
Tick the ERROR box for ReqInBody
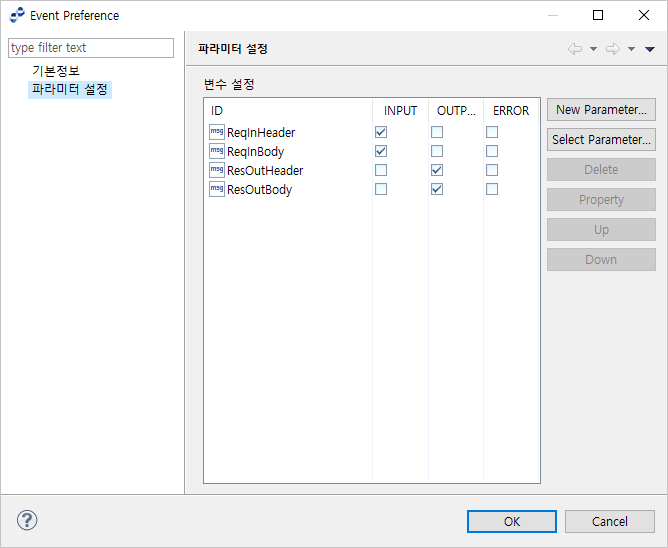(492, 151)
